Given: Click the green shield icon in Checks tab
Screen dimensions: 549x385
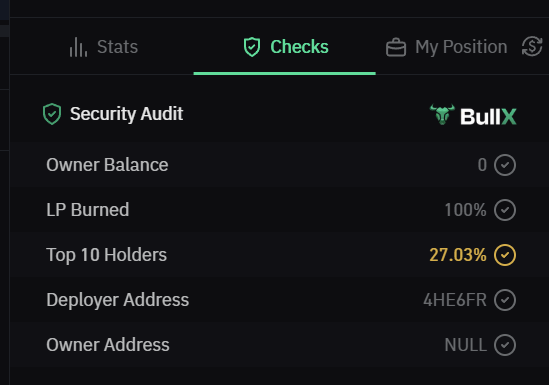Looking at the screenshot, I should 252,47.
